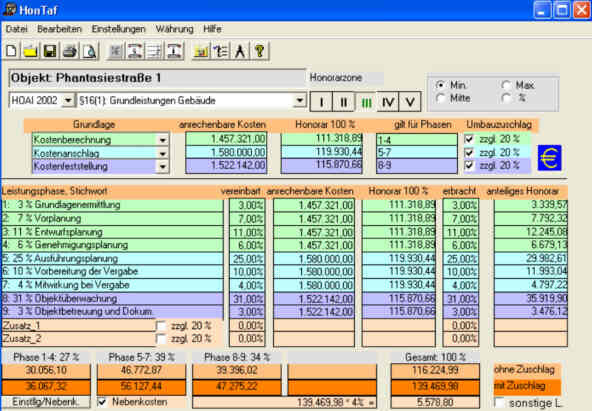
Task: Open print preview with the magnifier page icon
Action: (90, 51)
